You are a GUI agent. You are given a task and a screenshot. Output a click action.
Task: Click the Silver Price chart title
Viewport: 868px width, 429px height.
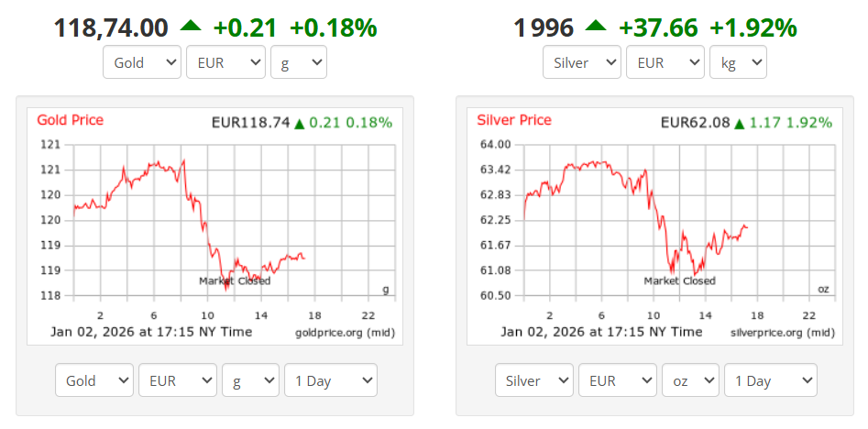pyautogui.click(x=514, y=120)
